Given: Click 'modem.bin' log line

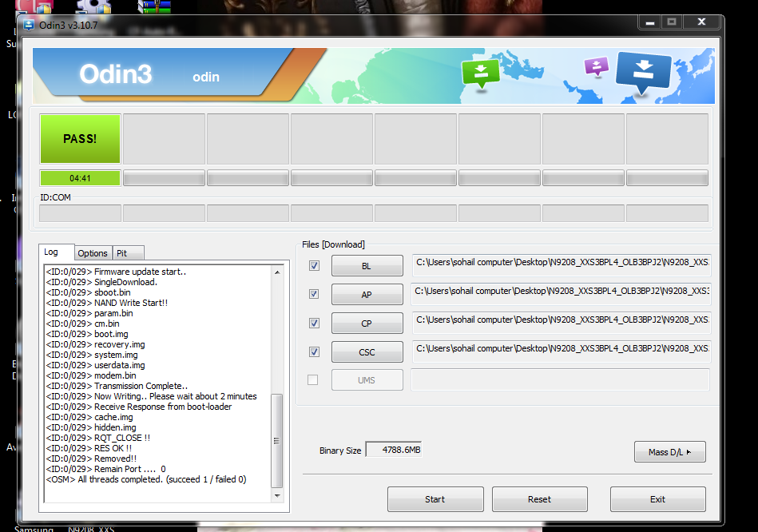Looking at the screenshot, I should 91,375.
